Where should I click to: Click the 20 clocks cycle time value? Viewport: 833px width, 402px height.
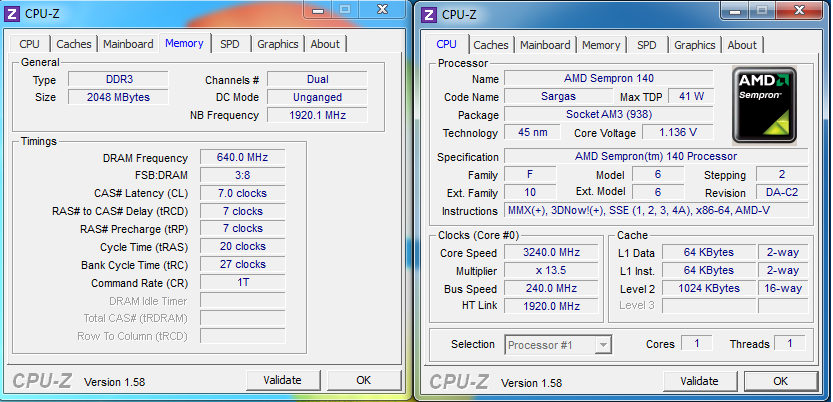click(242, 246)
